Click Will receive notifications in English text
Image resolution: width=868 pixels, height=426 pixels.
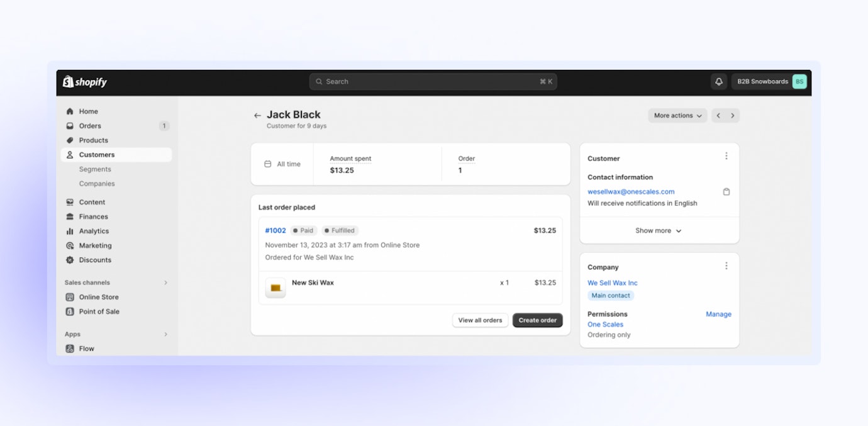tap(642, 203)
